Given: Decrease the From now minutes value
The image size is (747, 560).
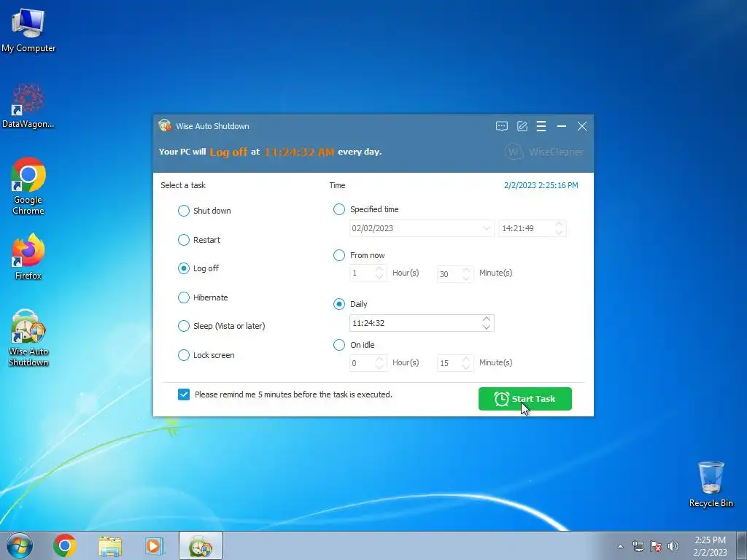Looking at the screenshot, I should click(466, 278).
